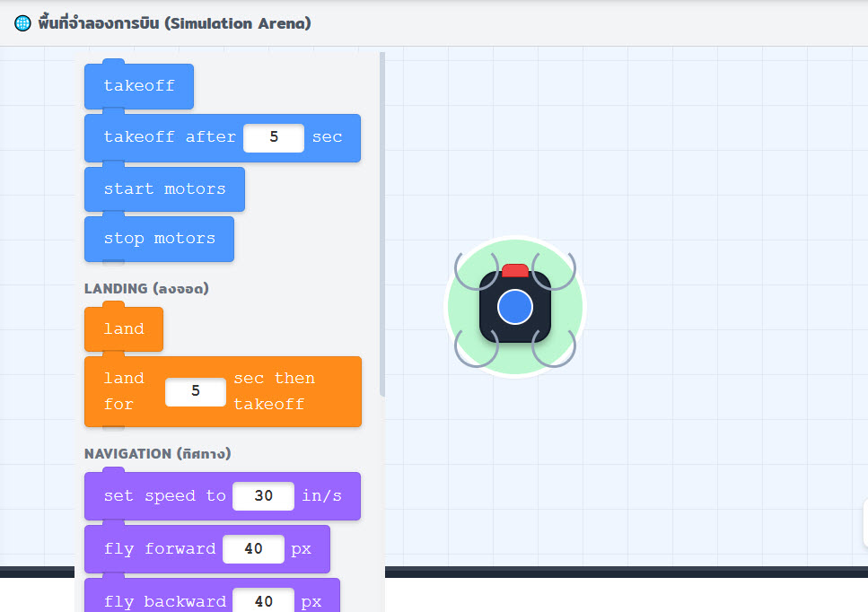Select the start motors block
The height and width of the screenshot is (612, 868).
tap(164, 189)
